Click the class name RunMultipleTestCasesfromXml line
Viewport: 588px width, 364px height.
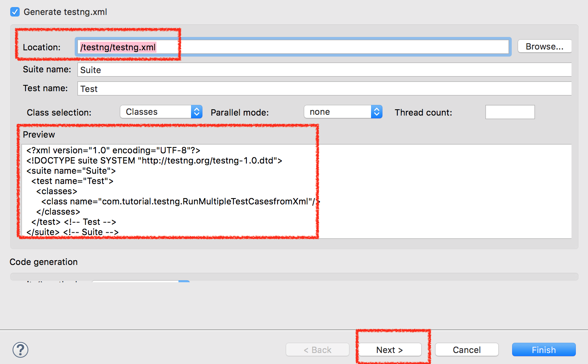coord(181,202)
